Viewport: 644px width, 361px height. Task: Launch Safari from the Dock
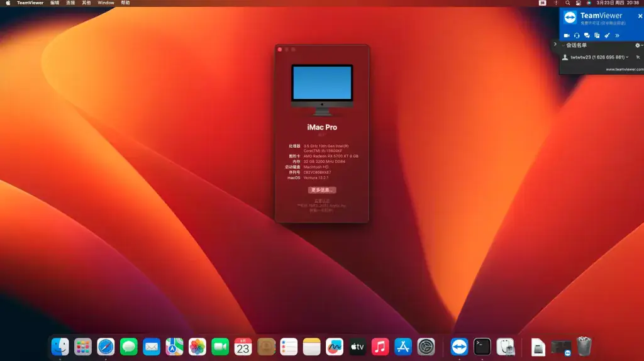pos(106,347)
